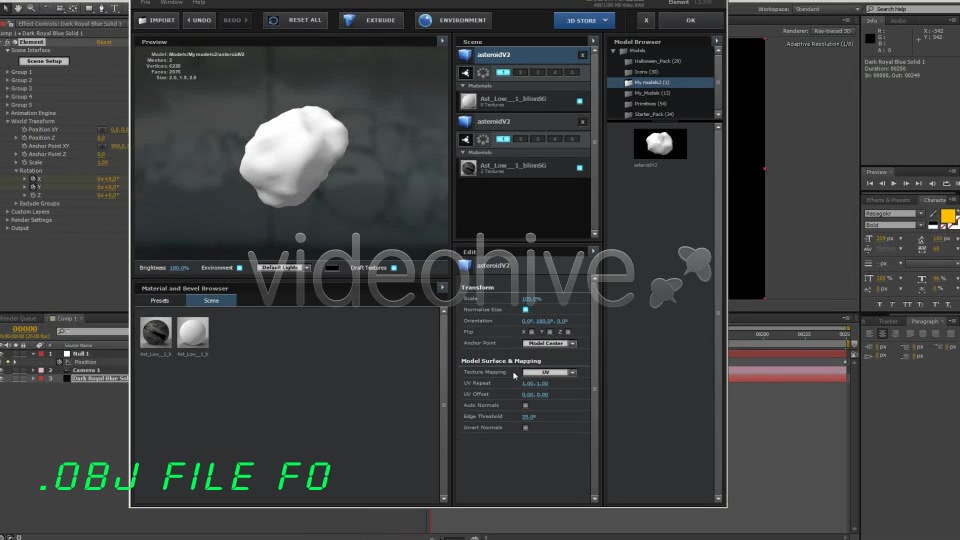Screen dimensions: 960x540
Task: Click the Redo button
Action: 235,20
